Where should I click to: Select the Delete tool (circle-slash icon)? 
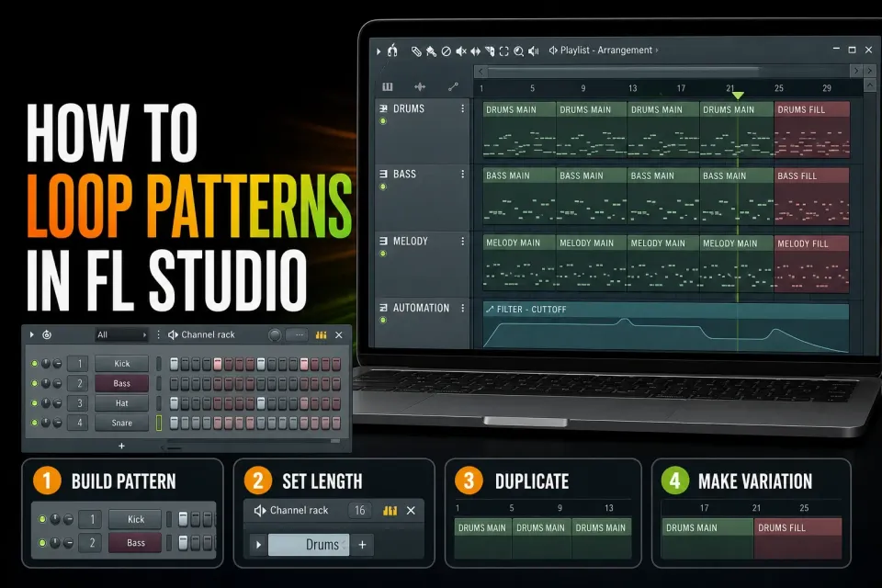447,51
